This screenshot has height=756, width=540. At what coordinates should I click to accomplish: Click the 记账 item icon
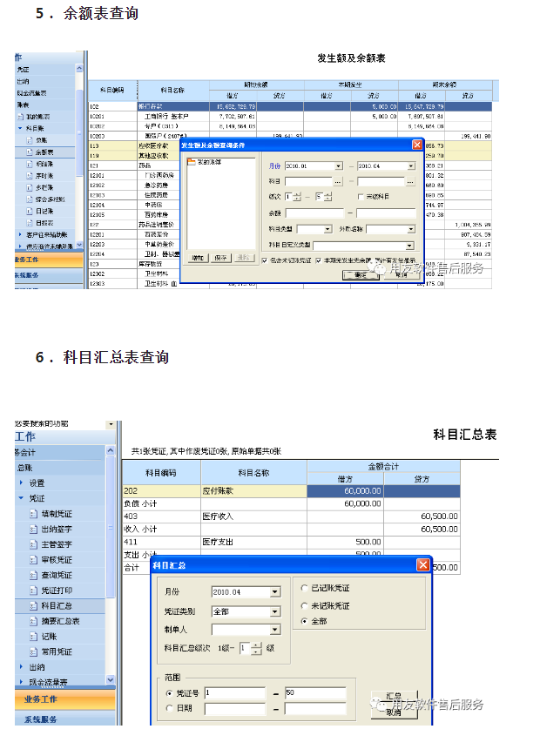coord(33,637)
